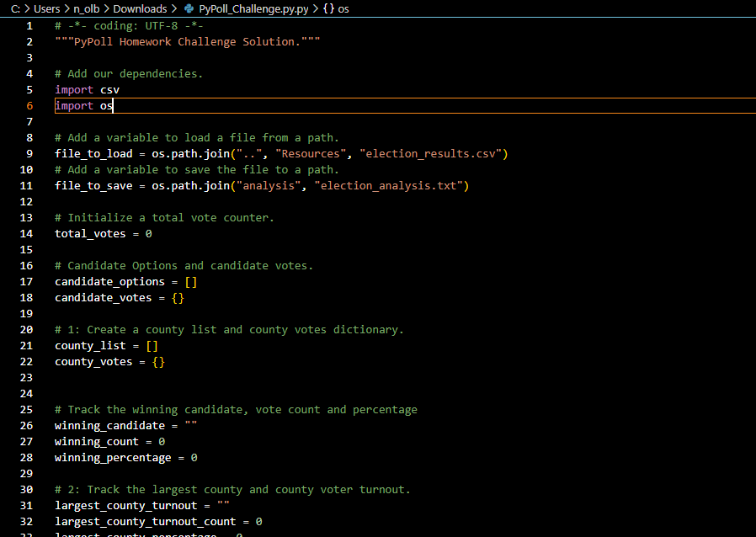Click the 'import os' text on line 6

(84, 105)
